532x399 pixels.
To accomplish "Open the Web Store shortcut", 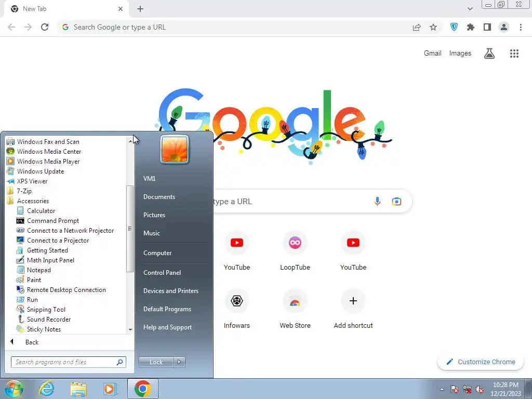I will click(295, 309).
